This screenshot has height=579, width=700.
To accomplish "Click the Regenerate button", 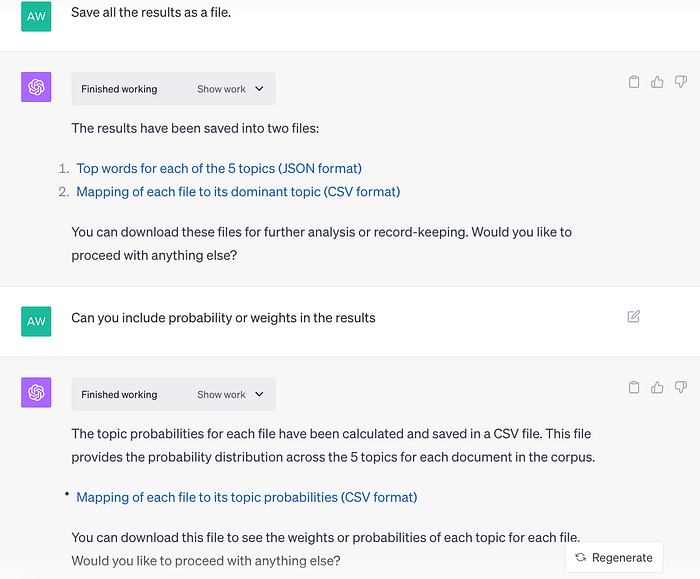I will point(614,557).
